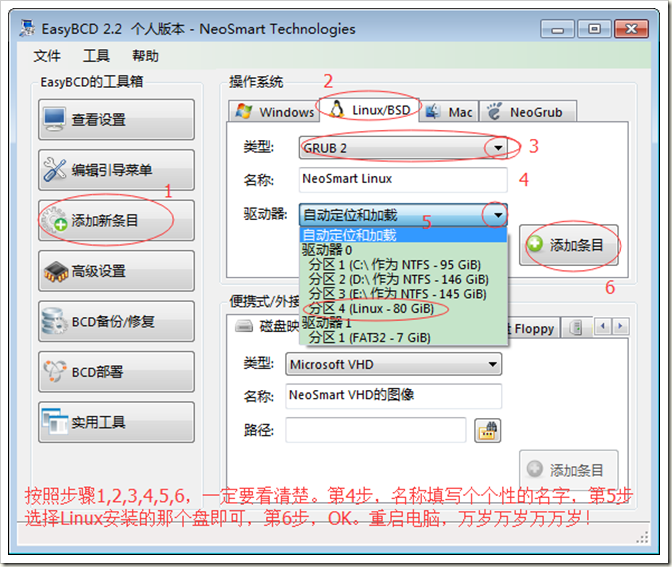This screenshot has height=567, width=672.
Task: Click the paw icon on NeoGrub tab
Action: pyautogui.click(x=494, y=111)
